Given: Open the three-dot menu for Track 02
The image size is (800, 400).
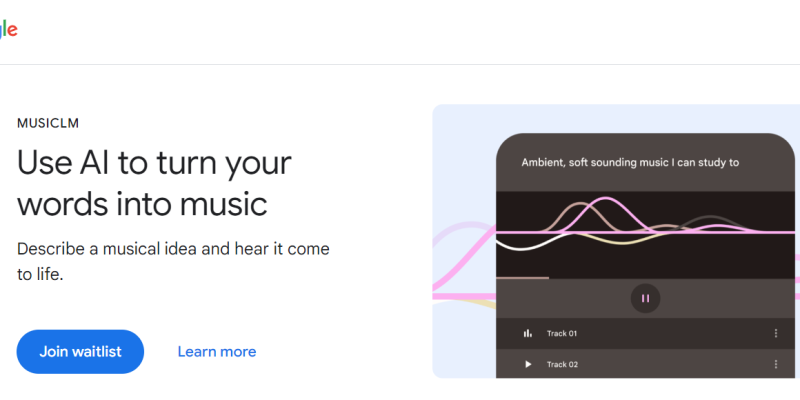Looking at the screenshot, I should pos(776,364).
